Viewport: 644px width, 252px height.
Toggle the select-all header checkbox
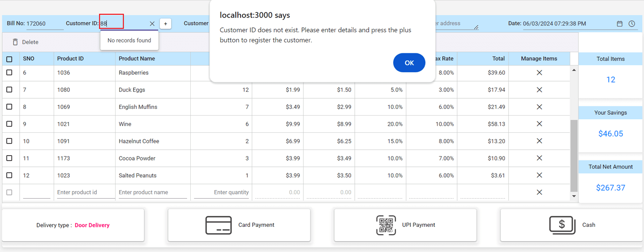(x=9, y=59)
